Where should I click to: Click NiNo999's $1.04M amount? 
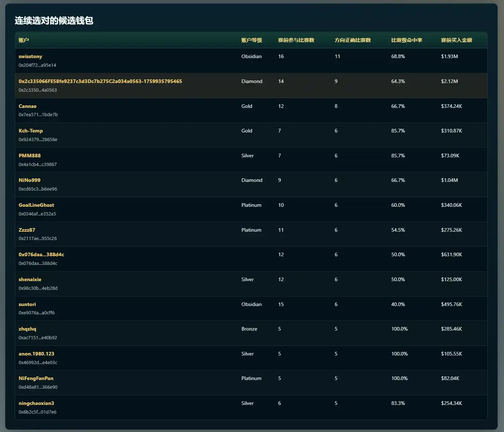coord(449,180)
